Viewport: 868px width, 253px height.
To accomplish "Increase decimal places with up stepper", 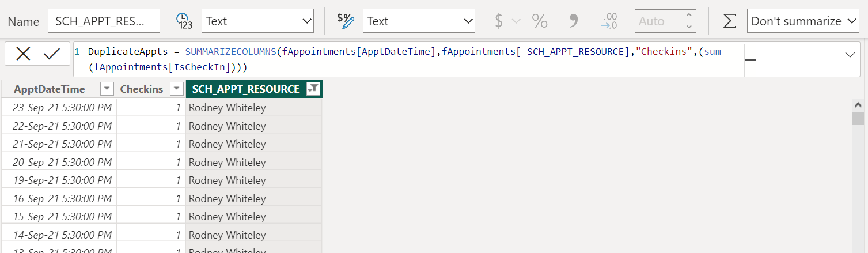I will coord(689,16).
